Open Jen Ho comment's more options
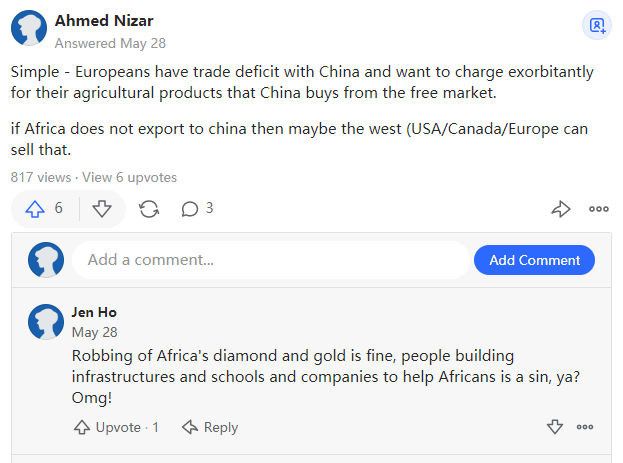This screenshot has width=623, height=463. pyautogui.click(x=586, y=427)
